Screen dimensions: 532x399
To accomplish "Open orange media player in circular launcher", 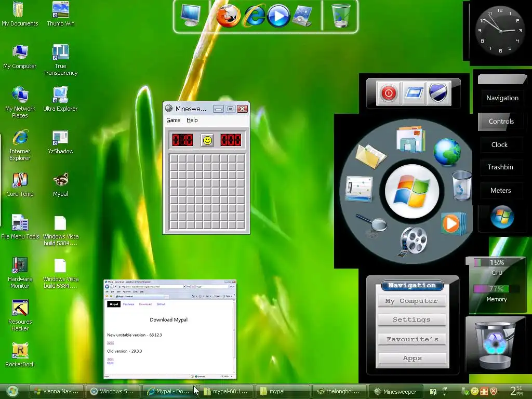I will [453, 223].
